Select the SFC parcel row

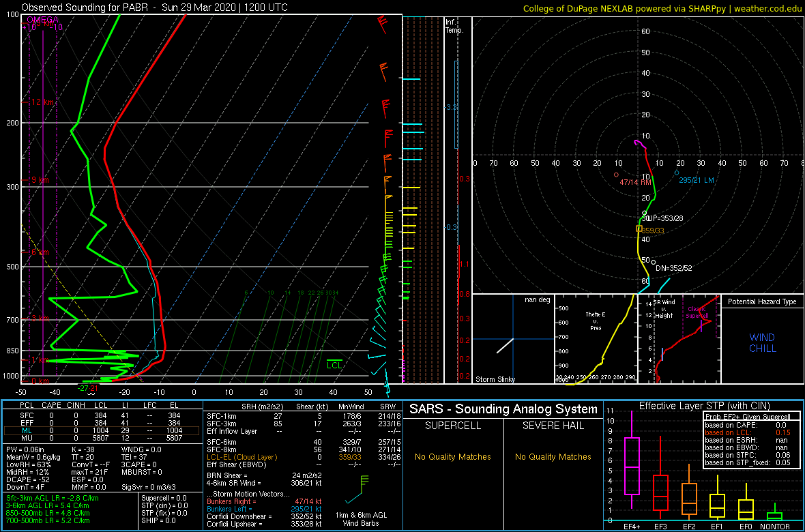coord(102,414)
